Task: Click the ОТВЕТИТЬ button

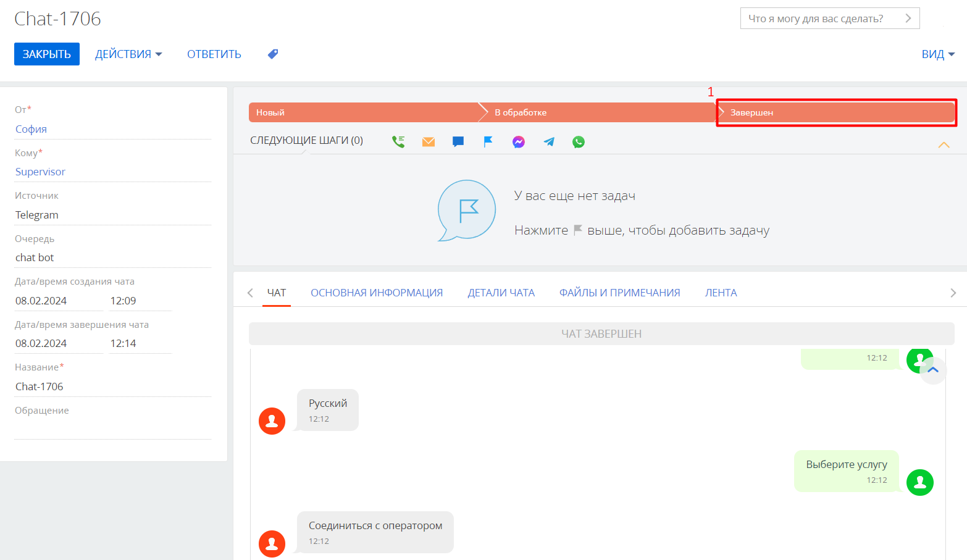Action: coord(214,54)
